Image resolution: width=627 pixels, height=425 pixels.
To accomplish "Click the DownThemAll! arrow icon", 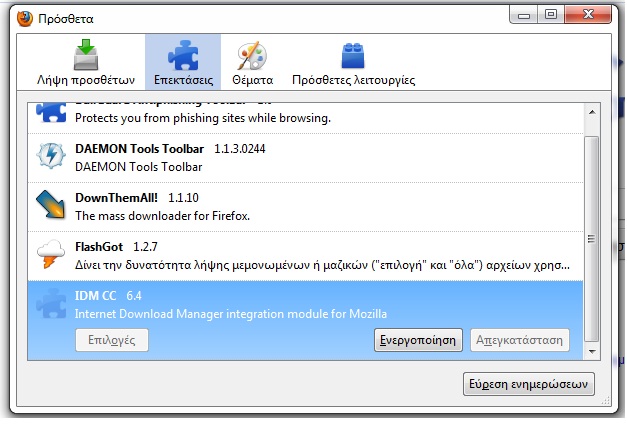I will [x=51, y=205].
